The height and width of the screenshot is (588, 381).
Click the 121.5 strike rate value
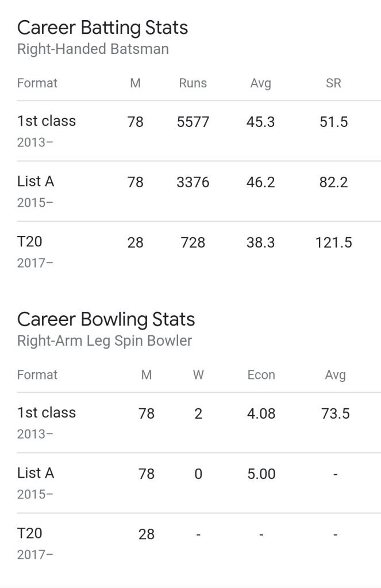333,243
